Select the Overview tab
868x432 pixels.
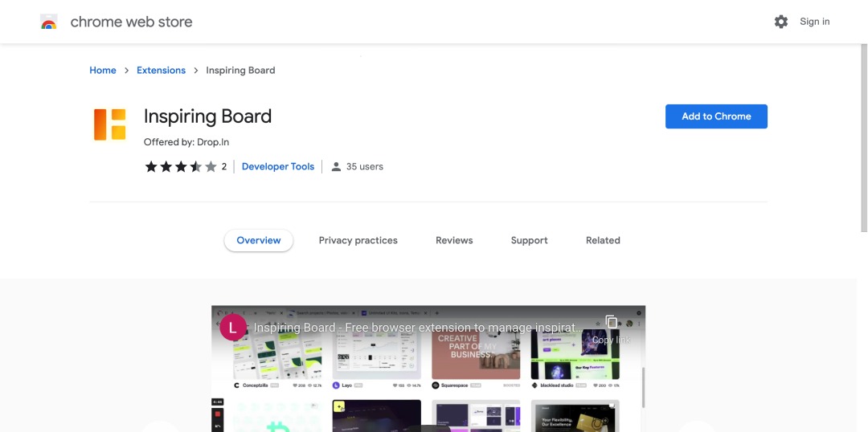pyautogui.click(x=259, y=240)
